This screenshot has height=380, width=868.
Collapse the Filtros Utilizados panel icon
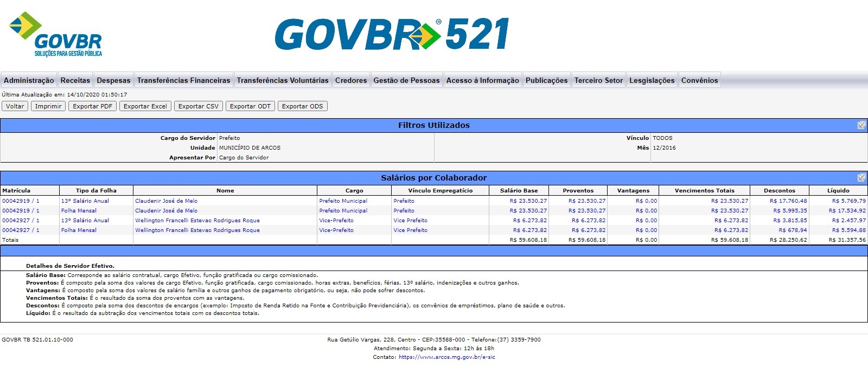(x=861, y=125)
